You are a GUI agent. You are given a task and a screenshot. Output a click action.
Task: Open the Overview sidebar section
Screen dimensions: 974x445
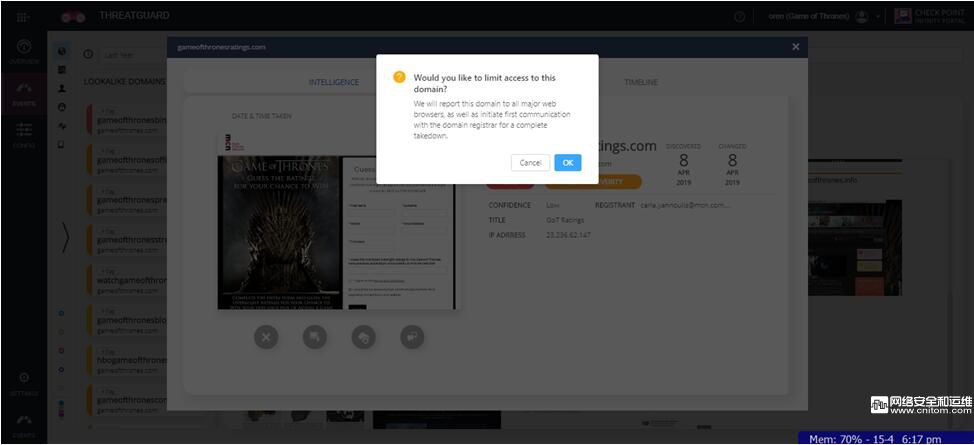point(24,52)
